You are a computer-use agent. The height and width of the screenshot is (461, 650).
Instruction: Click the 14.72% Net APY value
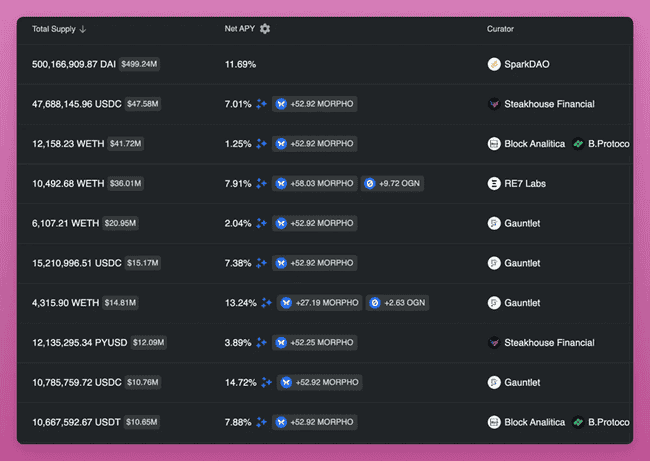tap(240, 382)
